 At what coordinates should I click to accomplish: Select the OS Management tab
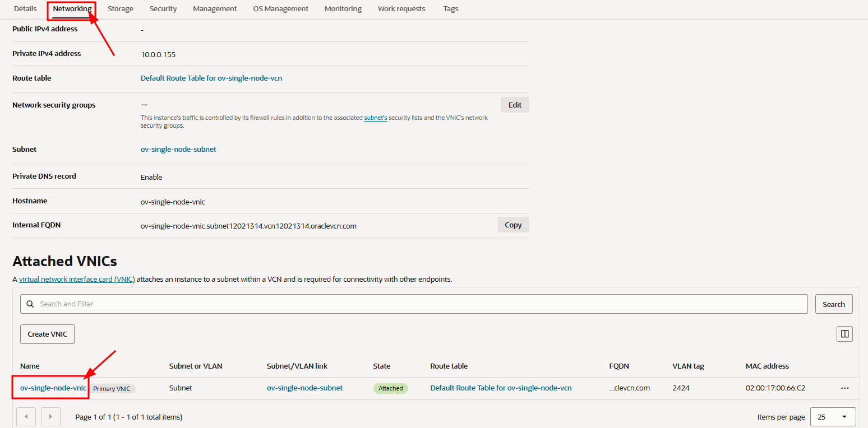click(280, 9)
